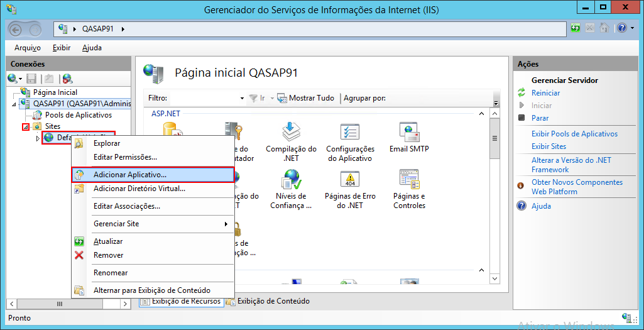Viewport: 644px width, 330px height.
Task: Collapse the QASAP91 server node expander
Action: point(15,104)
